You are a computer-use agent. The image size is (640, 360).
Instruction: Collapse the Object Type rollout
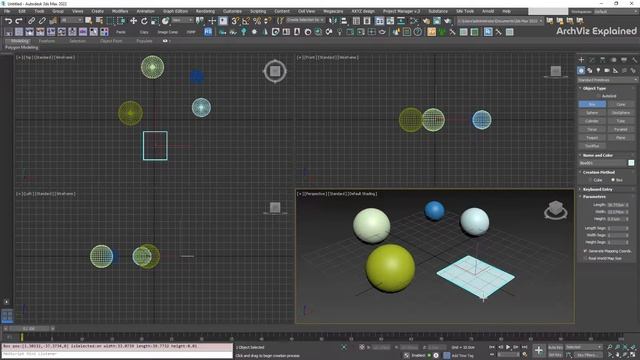point(594,88)
